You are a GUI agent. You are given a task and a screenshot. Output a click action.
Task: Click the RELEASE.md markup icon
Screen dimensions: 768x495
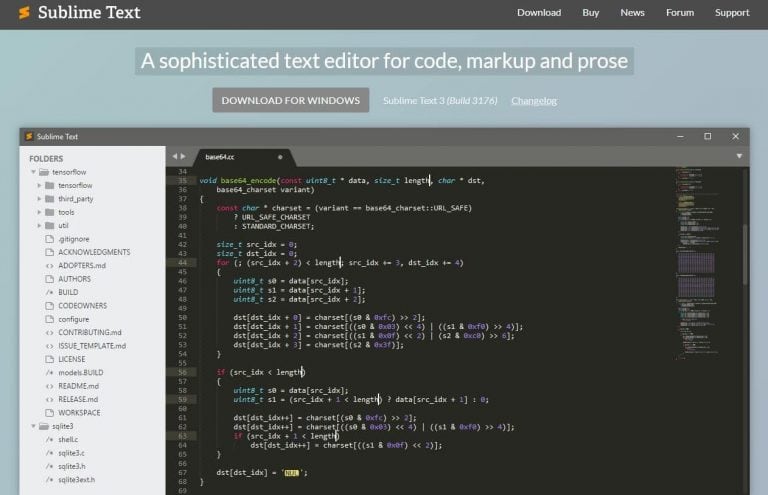point(49,400)
